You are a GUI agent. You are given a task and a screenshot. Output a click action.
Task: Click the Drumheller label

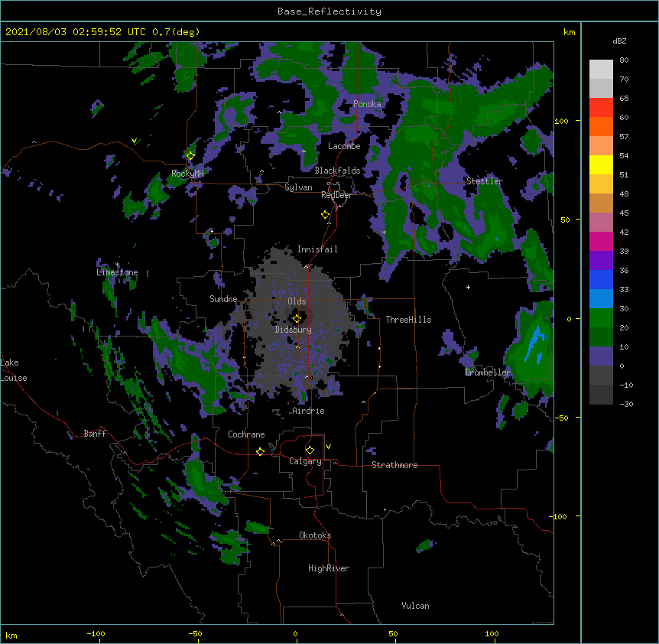(x=488, y=372)
